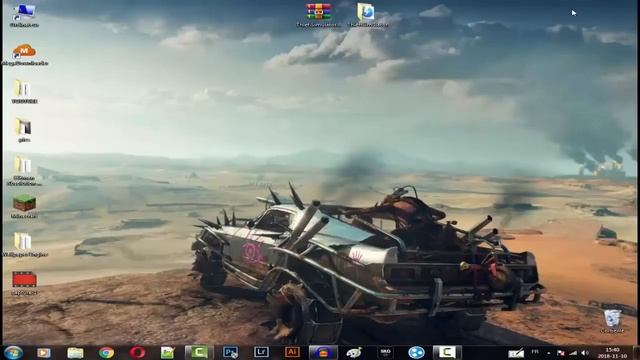Image resolution: width=640 pixels, height=360 pixels.
Task: Open the Action Center flag icon
Action: [561, 353]
